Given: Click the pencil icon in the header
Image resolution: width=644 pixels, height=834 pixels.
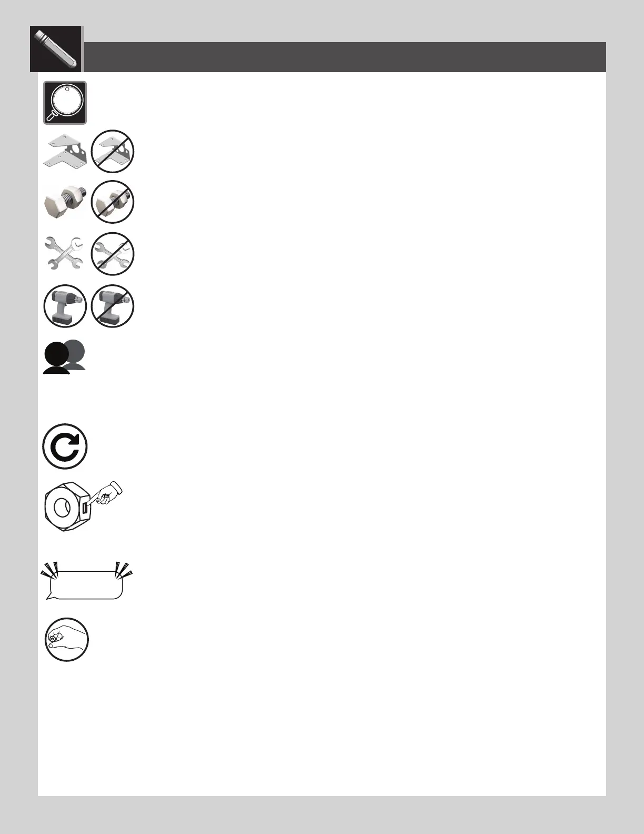Looking at the screenshot, I should tap(56, 48).
